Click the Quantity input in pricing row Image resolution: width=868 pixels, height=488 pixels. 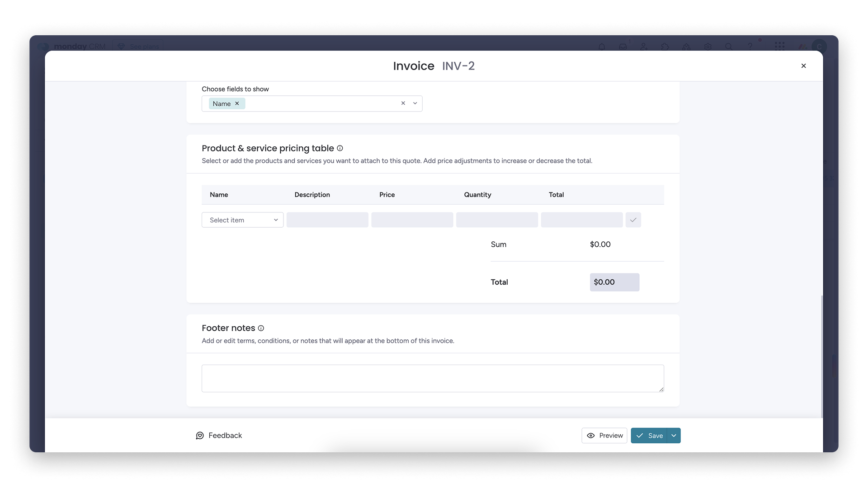point(497,220)
